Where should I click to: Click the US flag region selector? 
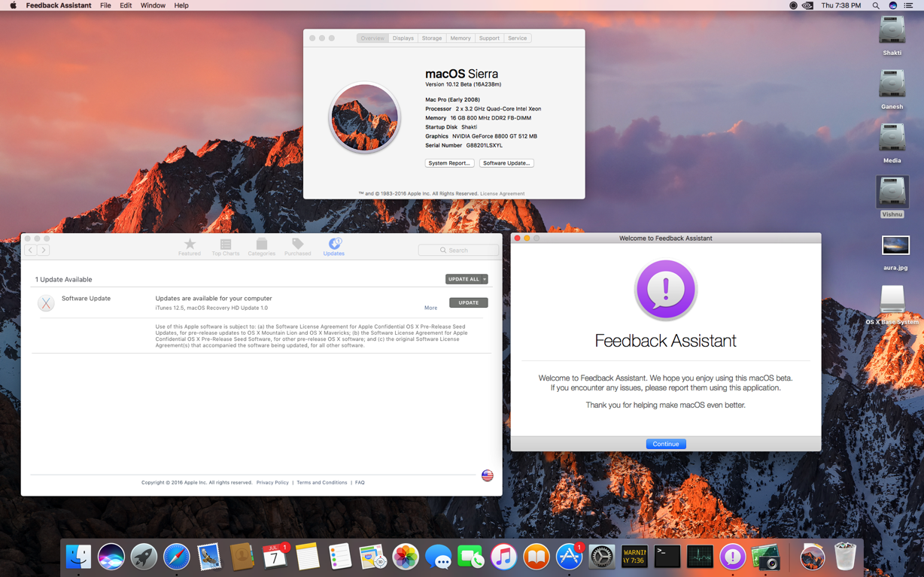tap(488, 475)
